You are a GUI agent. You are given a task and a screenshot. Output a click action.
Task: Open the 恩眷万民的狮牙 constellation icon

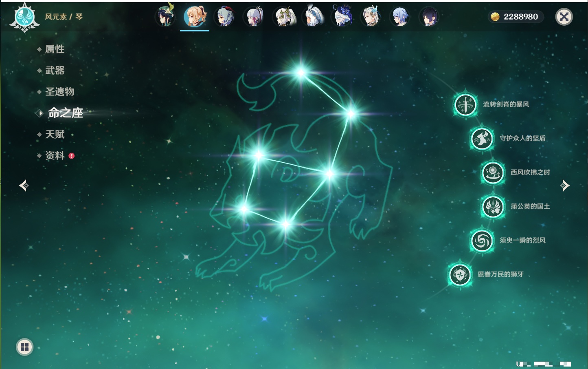pos(460,274)
